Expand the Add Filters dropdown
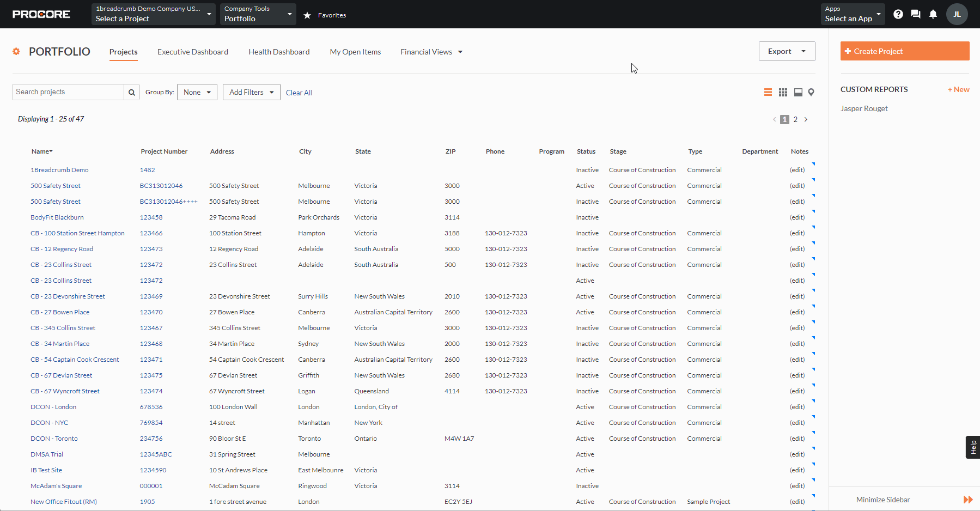 point(251,92)
